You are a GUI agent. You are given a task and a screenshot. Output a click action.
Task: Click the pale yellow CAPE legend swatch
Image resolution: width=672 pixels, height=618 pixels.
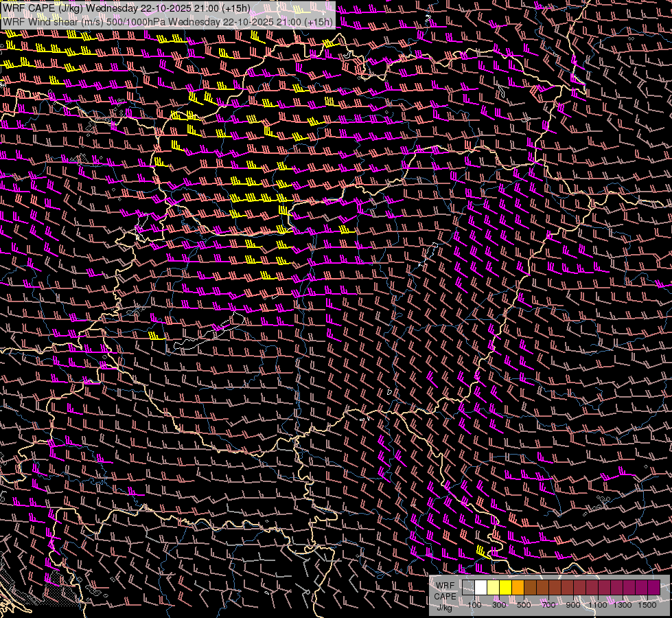pyautogui.click(x=494, y=588)
